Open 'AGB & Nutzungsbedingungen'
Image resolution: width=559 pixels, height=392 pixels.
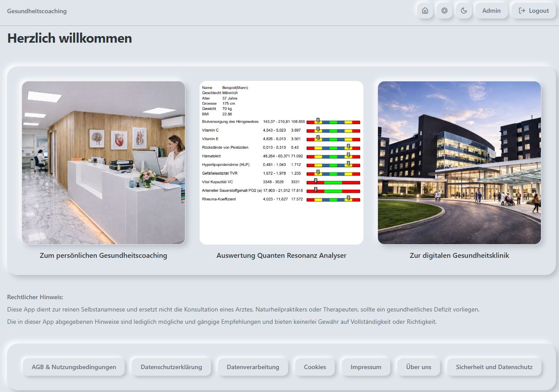point(74,367)
